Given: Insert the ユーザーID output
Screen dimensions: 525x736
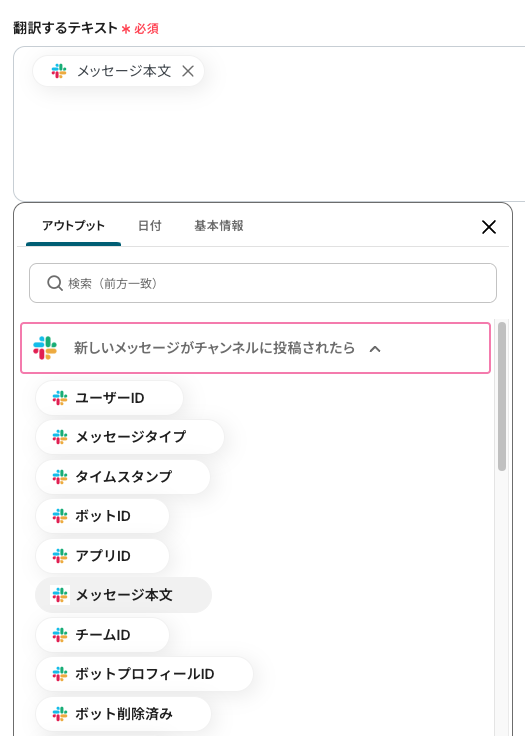Looking at the screenshot, I should 109,398.
